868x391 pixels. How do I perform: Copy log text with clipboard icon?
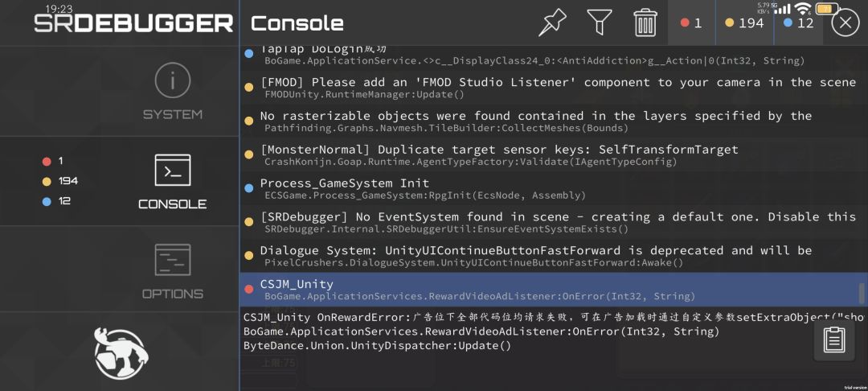tap(834, 340)
